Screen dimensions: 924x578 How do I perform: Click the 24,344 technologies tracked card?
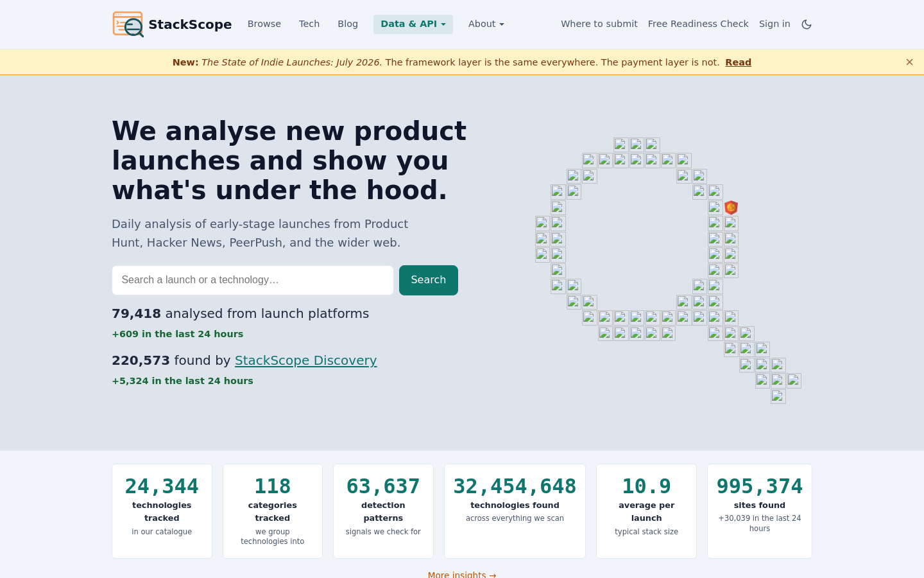(162, 511)
